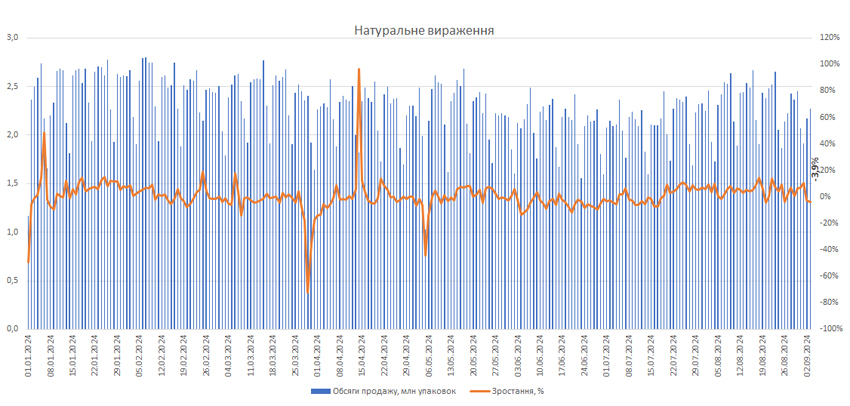Click left axis value '1,0'
Image resolution: width=850 pixels, height=406 pixels.
[x=12, y=231]
